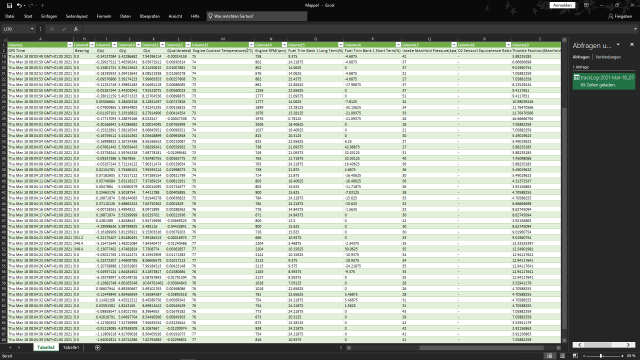Expand the formula bar with the chevron
Image resolution: width=640 pixels, height=360 pixels.
pyautogui.click(x=635, y=29)
